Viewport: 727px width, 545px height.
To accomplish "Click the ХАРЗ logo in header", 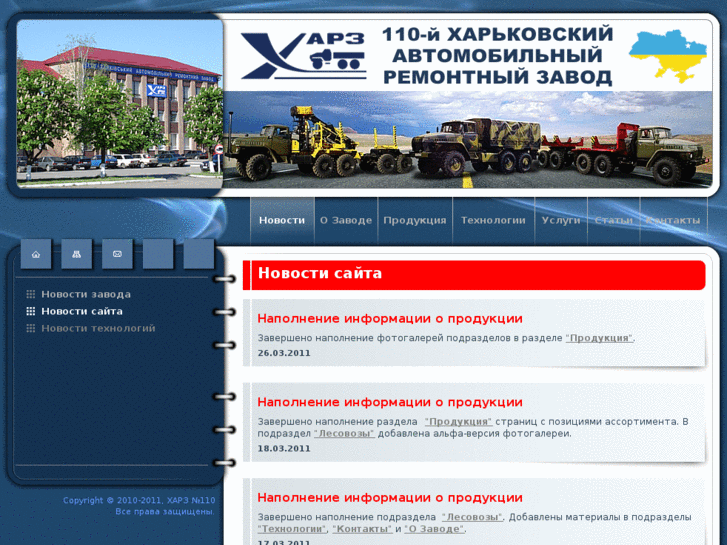I will click(304, 56).
